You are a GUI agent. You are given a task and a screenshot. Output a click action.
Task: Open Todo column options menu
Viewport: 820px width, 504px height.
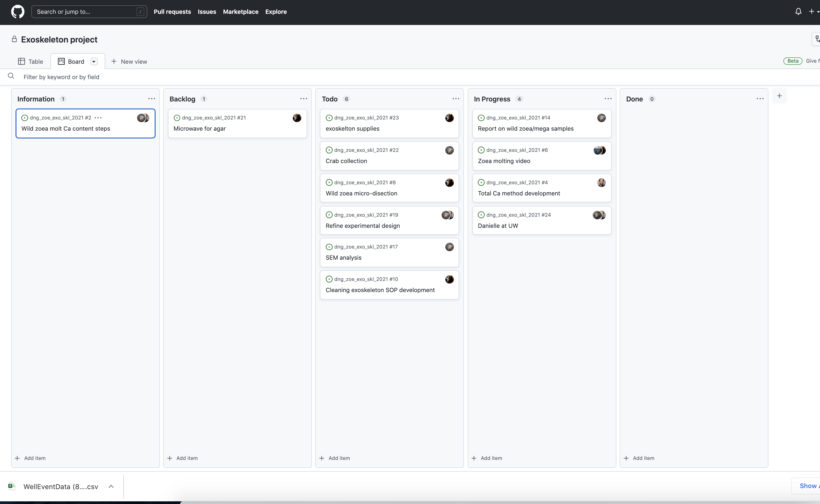pos(455,99)
